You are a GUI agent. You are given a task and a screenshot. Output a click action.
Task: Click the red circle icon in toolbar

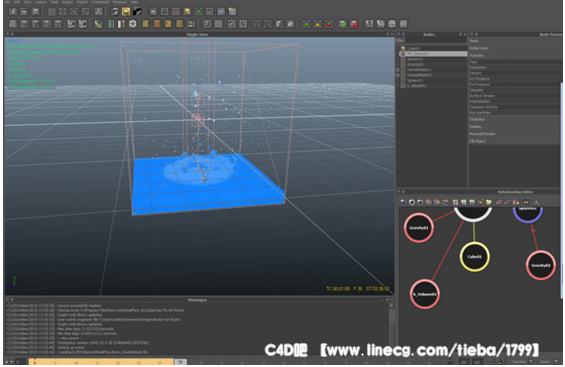pos(329,24)
